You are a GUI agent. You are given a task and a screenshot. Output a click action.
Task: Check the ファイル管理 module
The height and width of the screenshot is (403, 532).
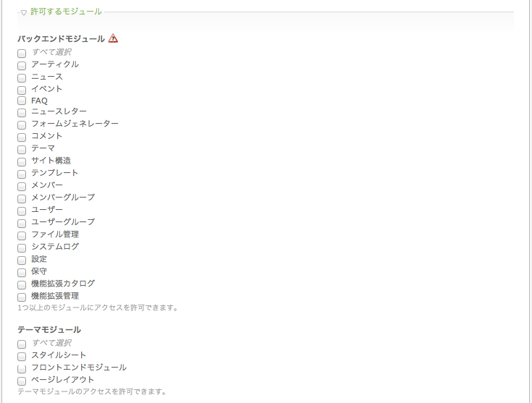[x=22, y=235]
